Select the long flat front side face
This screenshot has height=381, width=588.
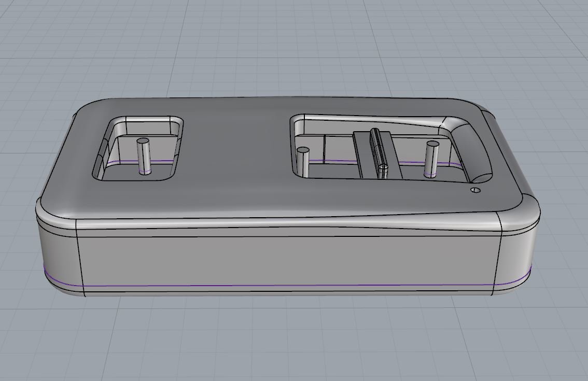(x=289, y=261)
